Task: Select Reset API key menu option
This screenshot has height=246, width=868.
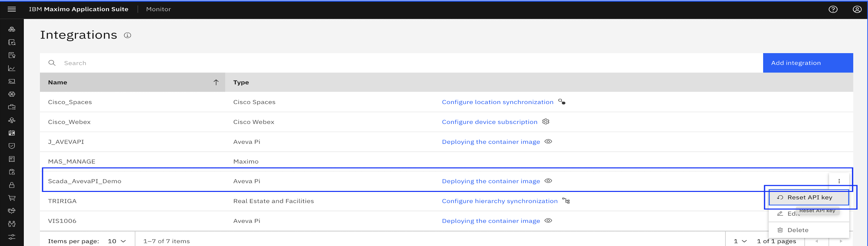Action: click(x=808, y=197)
